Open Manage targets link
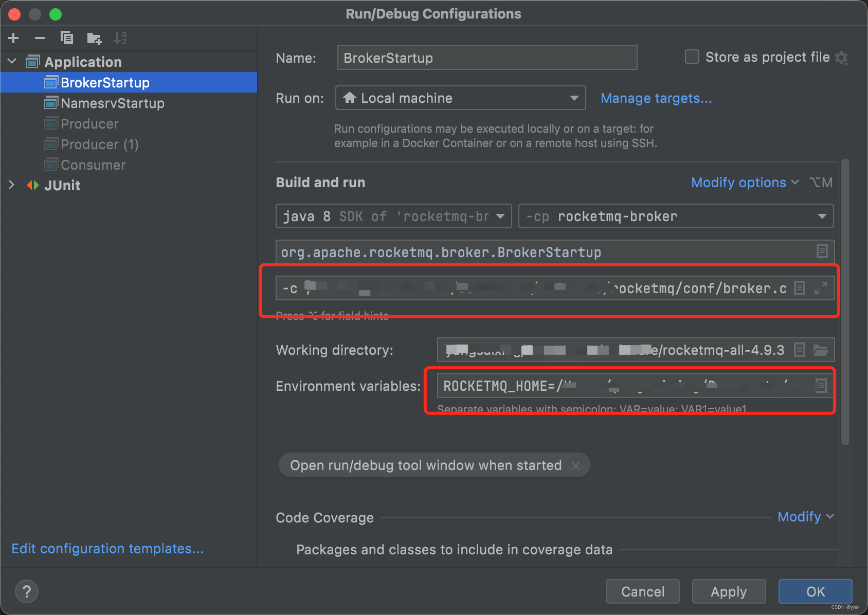This screenshot has height=615, width=868. 656,98
